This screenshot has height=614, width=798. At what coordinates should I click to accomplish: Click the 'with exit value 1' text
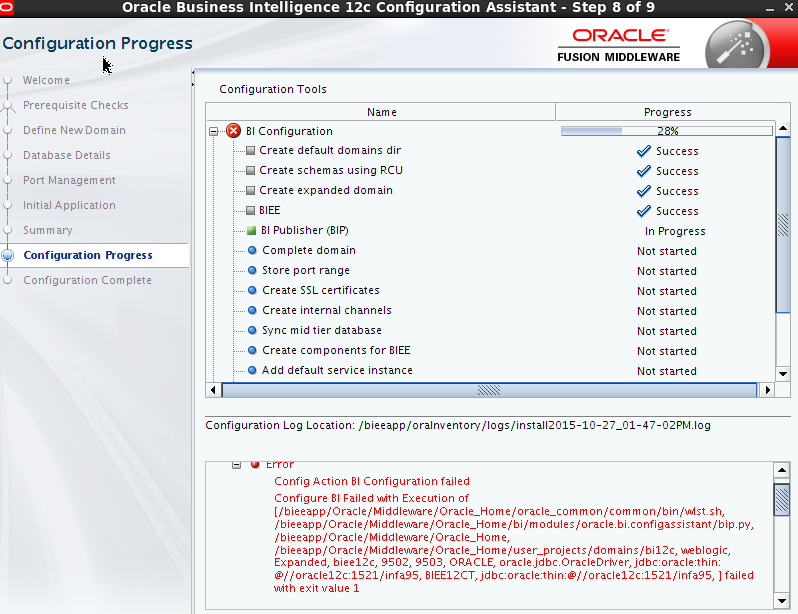317,589
